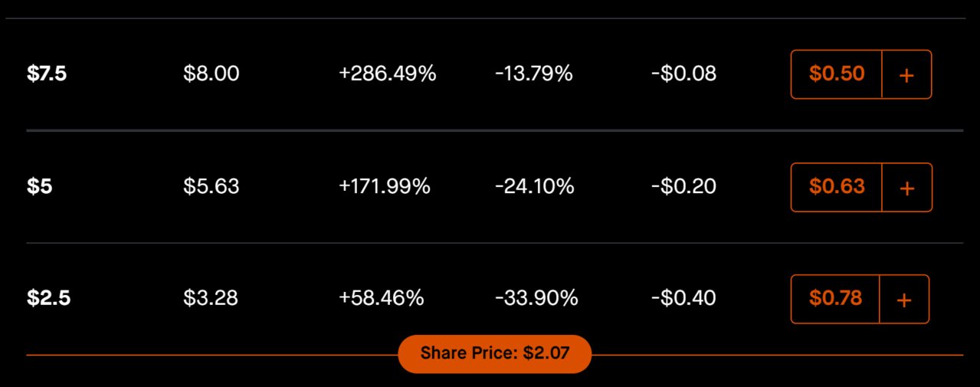Viewport: 980px width, 387px height.
Task: Click the -$0.40 change amount
Action: click(683, 299)
